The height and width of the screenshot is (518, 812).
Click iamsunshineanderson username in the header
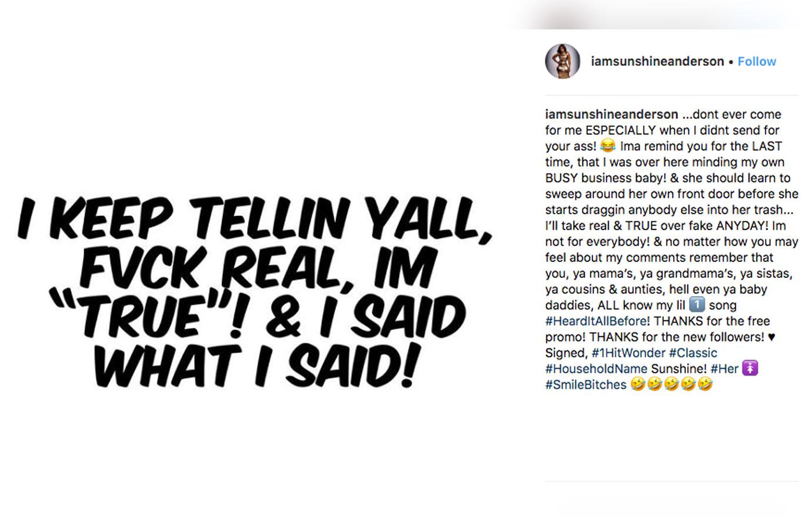(x=658, y=61)
